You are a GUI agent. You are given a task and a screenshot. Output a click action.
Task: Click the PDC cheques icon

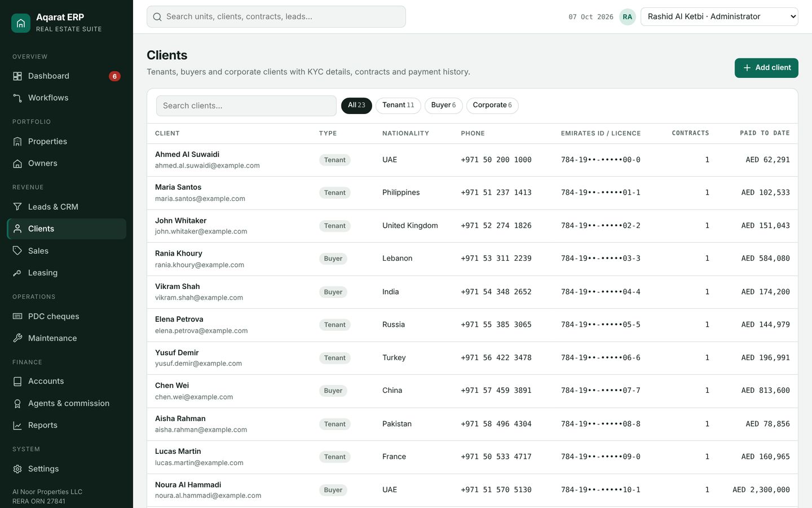[x=17, y=317]
